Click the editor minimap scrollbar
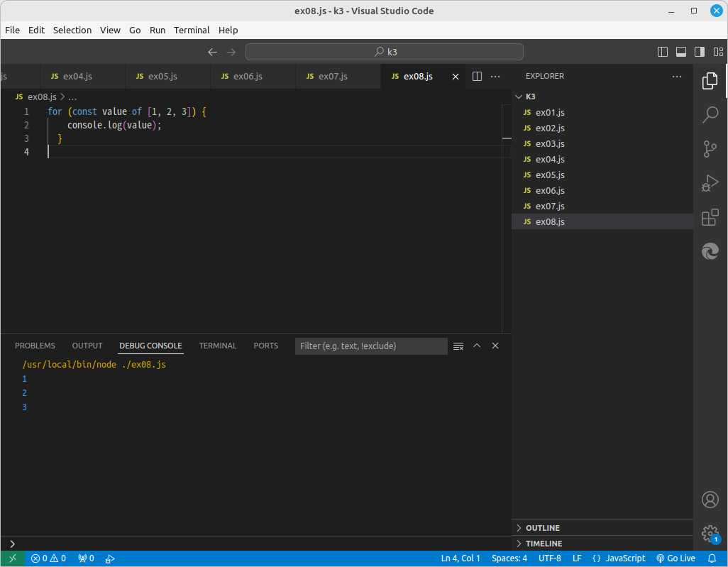Screen dimensions: 728x567 point(507,219)
